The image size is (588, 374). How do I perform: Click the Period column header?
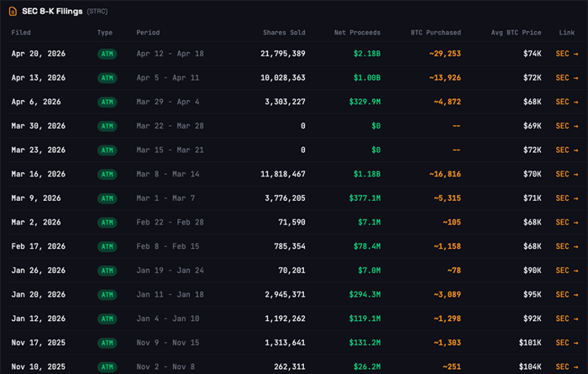coord(147,33)
